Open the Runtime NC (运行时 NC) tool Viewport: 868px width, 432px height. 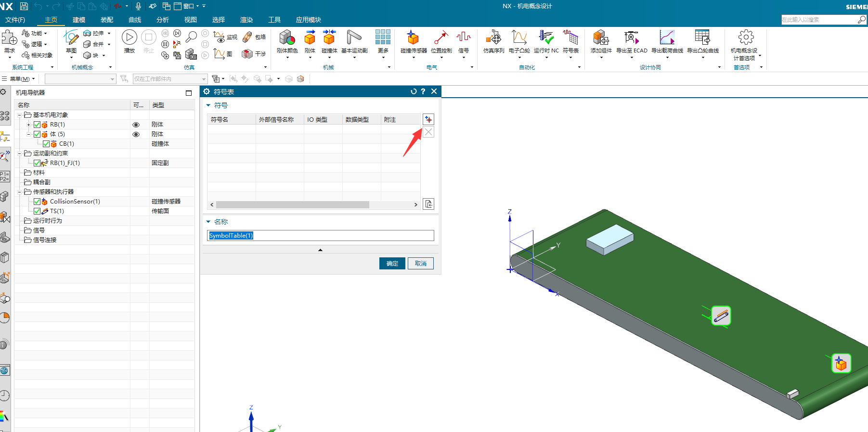pyautogui.click(x=546, y=41)
